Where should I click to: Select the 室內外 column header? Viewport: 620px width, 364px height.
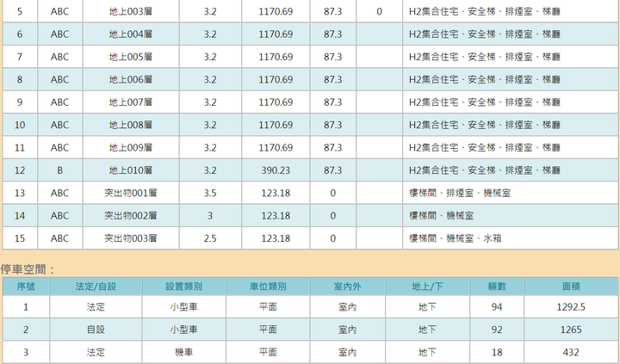point(348,287)
